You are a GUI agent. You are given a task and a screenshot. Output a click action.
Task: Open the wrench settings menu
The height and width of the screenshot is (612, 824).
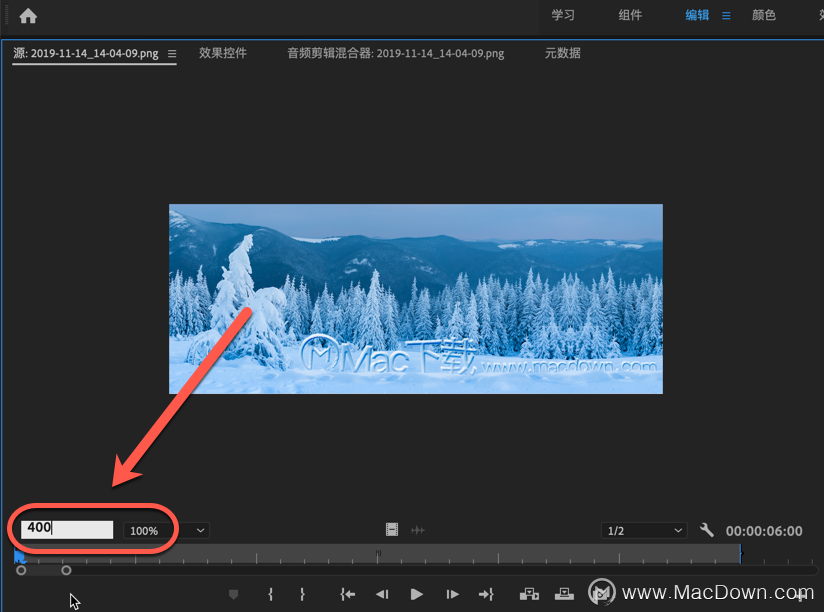[707, 530]
